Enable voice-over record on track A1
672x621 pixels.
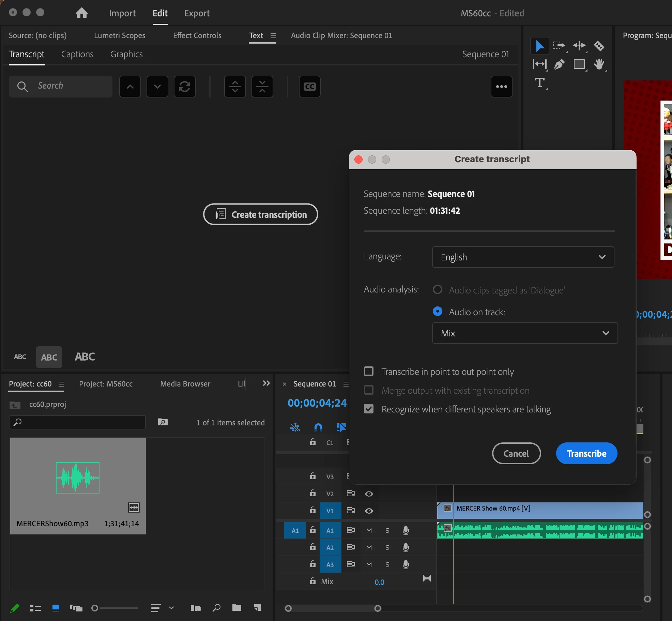click(406, 530)
